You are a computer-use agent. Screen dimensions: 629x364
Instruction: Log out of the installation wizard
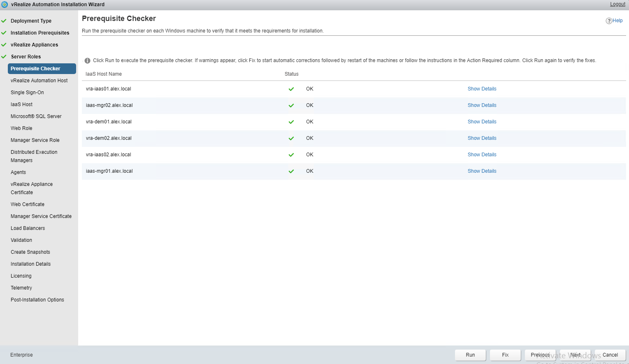tap(617, 4)
